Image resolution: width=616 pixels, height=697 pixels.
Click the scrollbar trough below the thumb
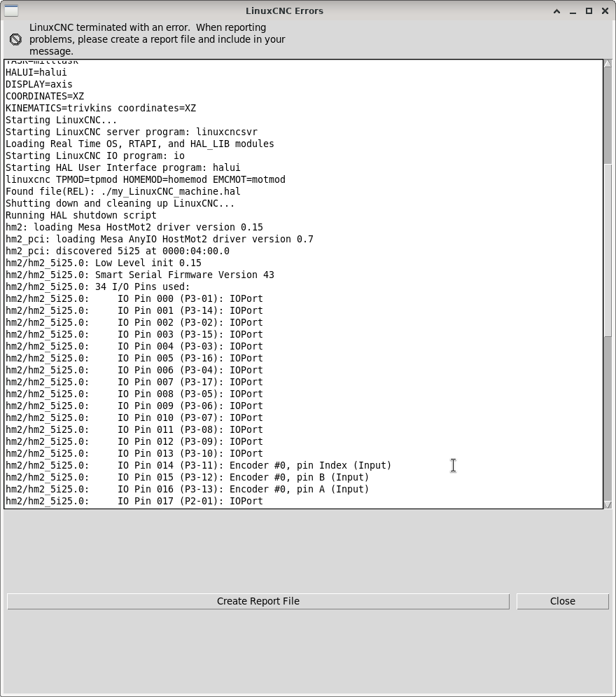[608, 420]
